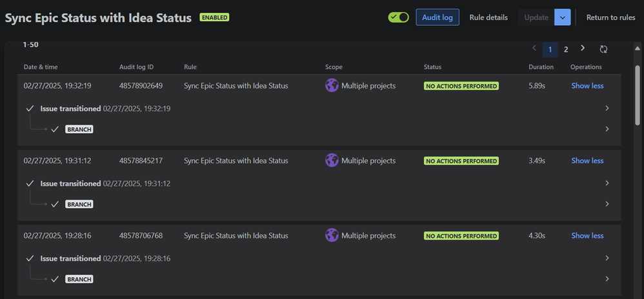Expand BRANCH row chevron under 19:32:19 entry
Viewport: 644px width, 299px height.
coord(607,129)
